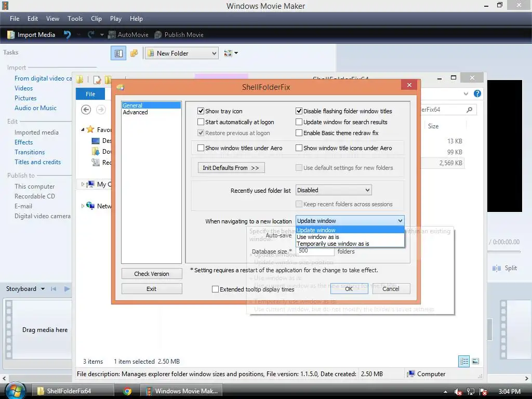Click Explorer File ribbon tab
The height and width of the screenshot is (399, 532).
click(x=90, y=94)
